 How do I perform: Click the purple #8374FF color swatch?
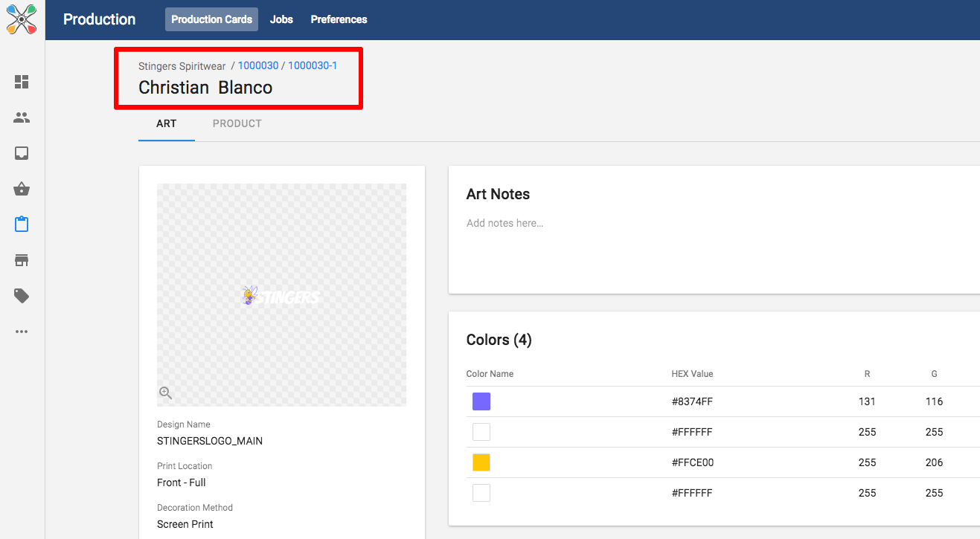point(481,401)
